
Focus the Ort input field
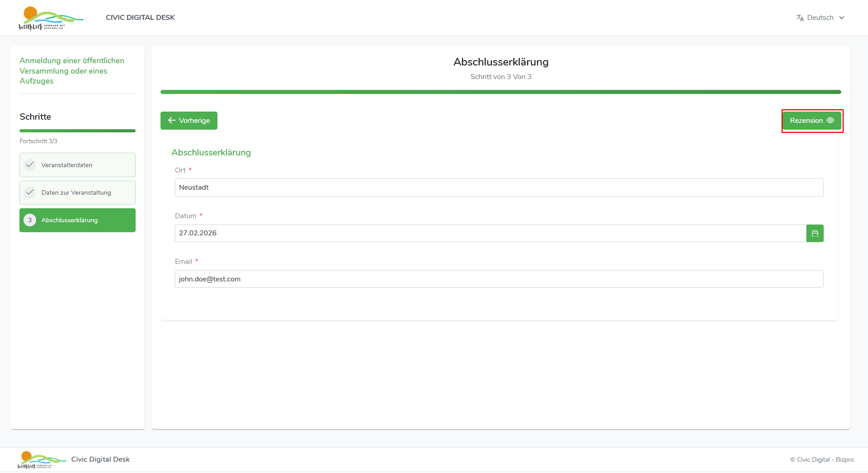(x=499, y=187)
